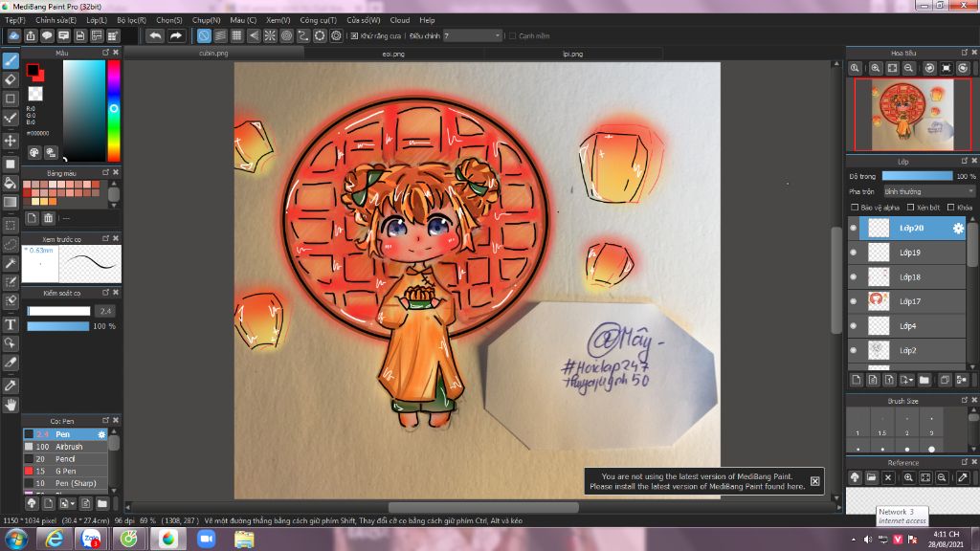This screenshot has height=551, width=980.
Task: Select the Move tool
Action: click(x=11, y=141)
